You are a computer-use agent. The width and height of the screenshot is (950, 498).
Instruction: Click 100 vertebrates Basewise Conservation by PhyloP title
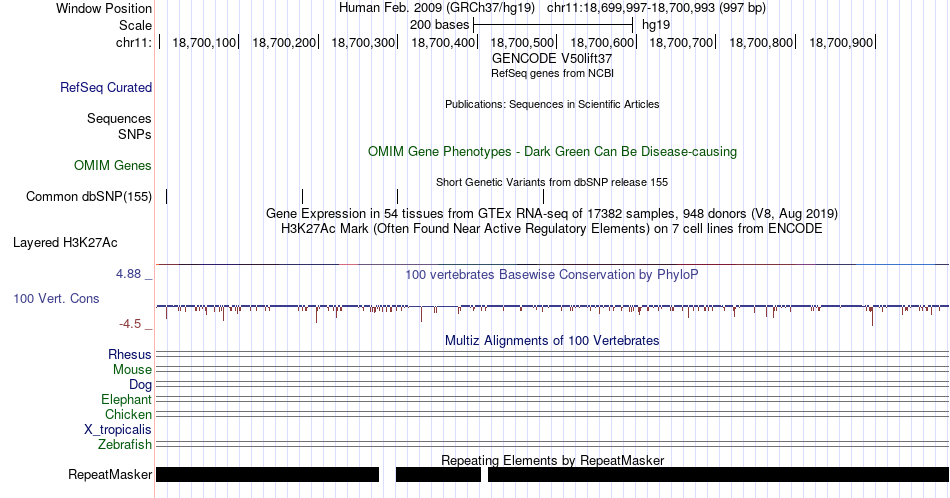[552, 274]
